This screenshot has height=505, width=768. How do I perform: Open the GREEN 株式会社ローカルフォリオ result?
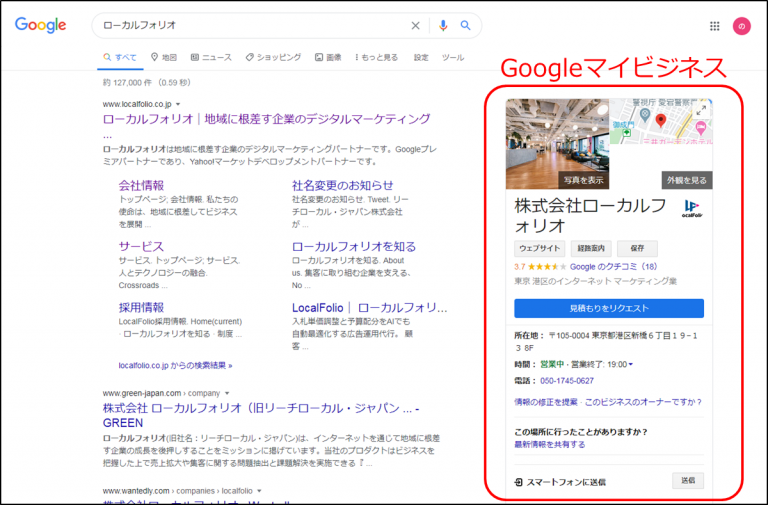[x=261, y=415]
